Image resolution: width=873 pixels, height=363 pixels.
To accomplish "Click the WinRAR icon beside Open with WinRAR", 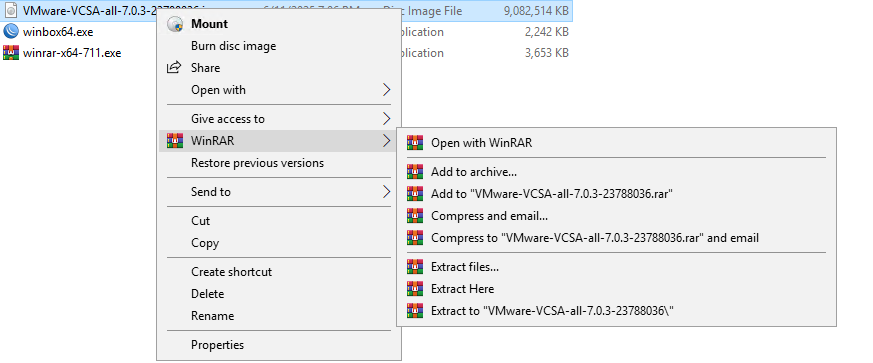I will click(415, 143).
